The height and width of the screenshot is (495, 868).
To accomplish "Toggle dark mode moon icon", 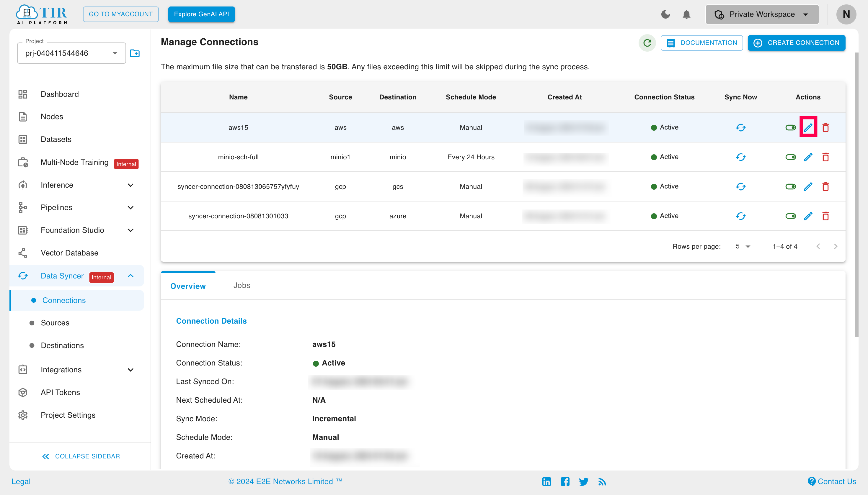I will pyautogui.click(x=665, y=14).
